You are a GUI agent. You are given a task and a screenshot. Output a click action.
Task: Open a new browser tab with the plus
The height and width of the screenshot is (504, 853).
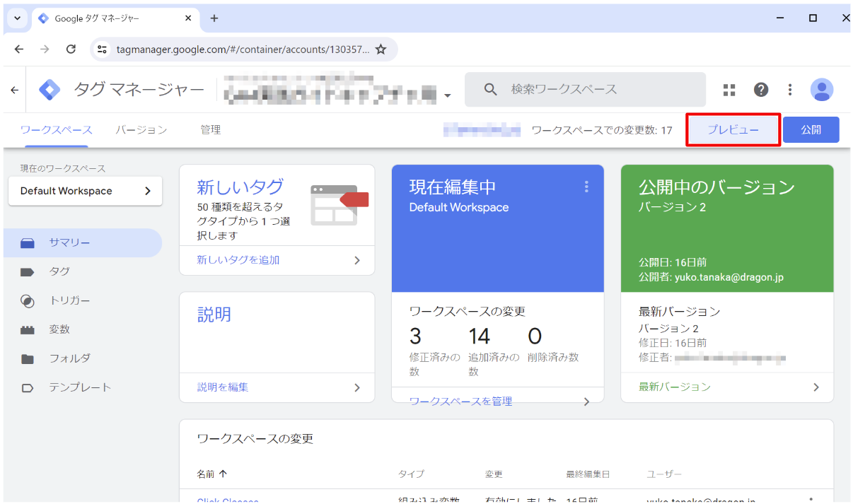214,18
